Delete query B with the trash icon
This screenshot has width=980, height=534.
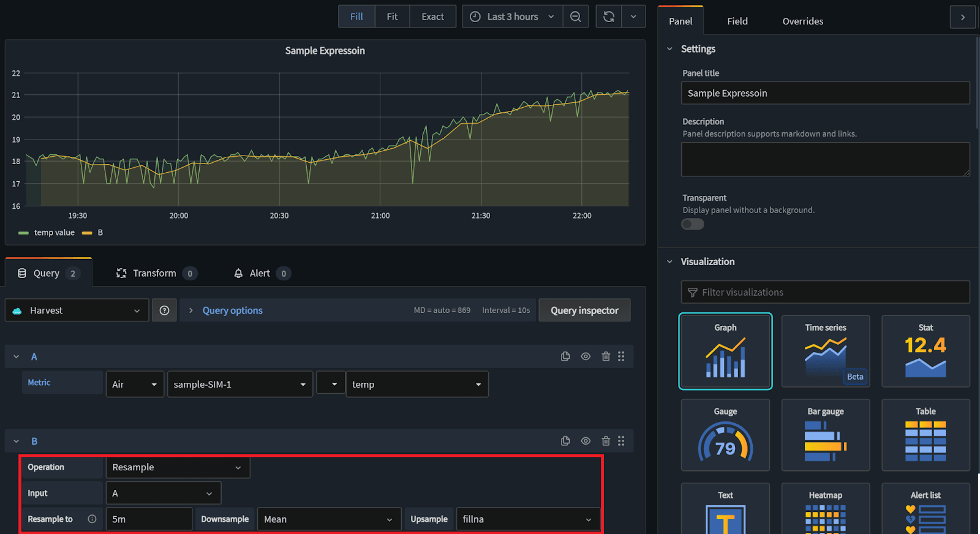pos(606,441)
